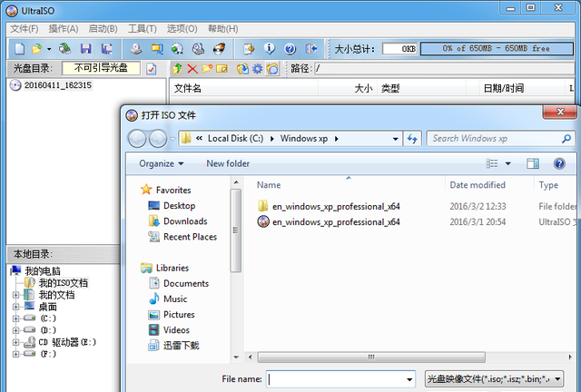This screenshot has height=392, width=581.
Task: Open the address bar history dropdown
Action: tap(396, 139)
